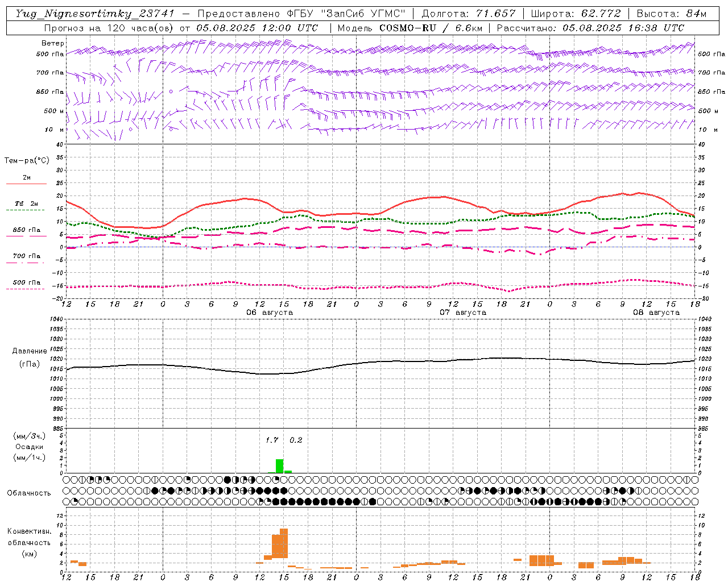Click the 500 гПа temperature legend entry
This screenshot has width=728, height=582.
pyautogui.click(x=27, y=282)
